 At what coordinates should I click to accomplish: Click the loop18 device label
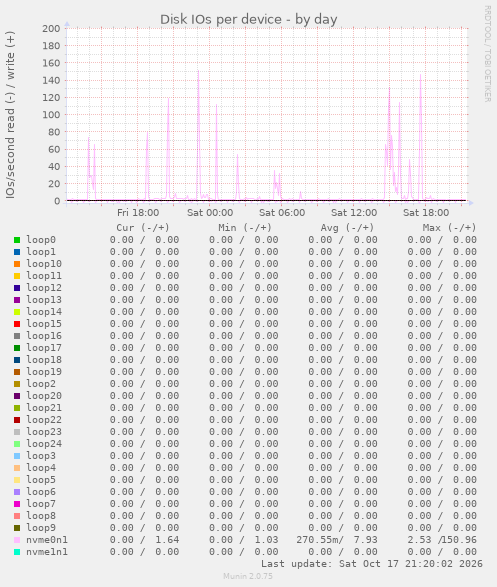(x=44, y=360)
